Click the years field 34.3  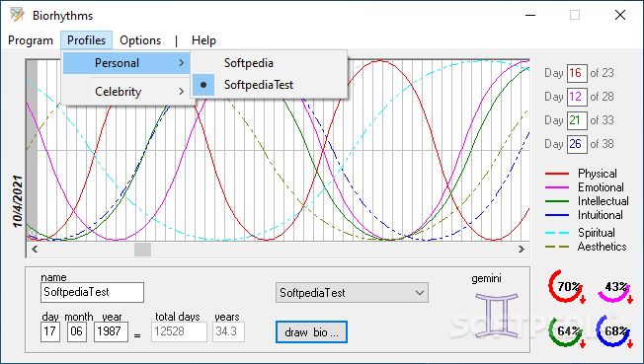click(229, 331)
